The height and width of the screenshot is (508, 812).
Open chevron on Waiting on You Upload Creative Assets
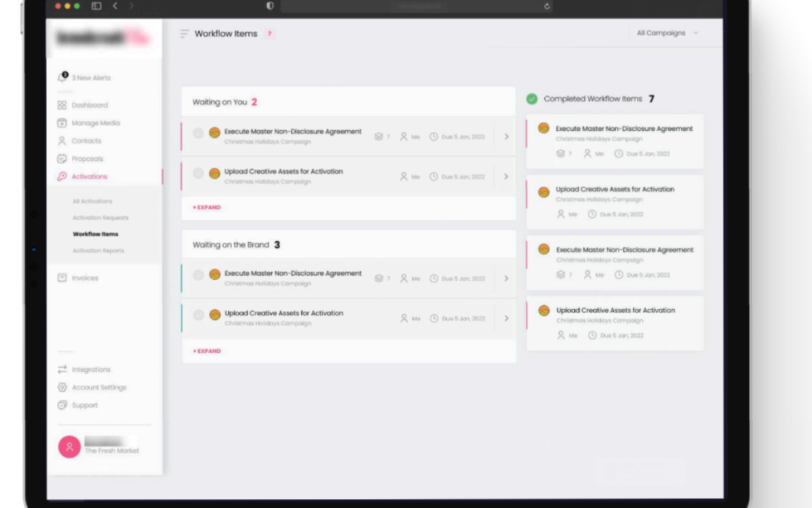click(506, 176)
